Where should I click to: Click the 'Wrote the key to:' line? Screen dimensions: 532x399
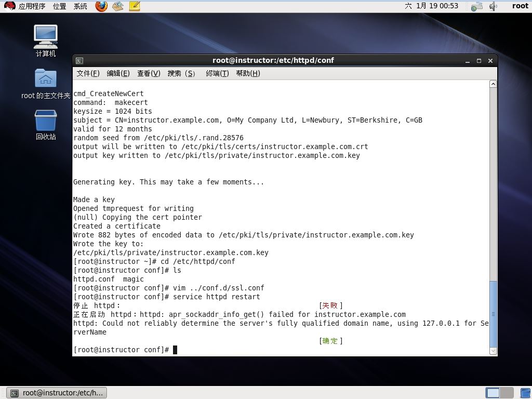(109, 244)
